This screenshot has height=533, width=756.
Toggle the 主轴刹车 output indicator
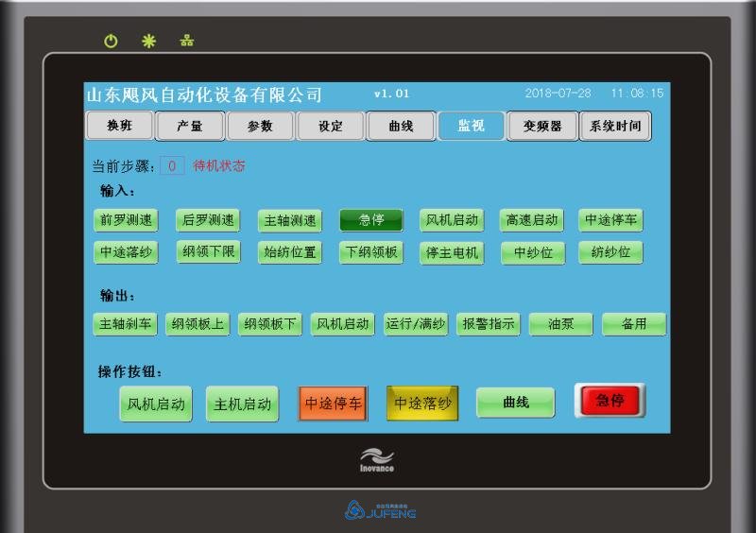click(126, 324)
